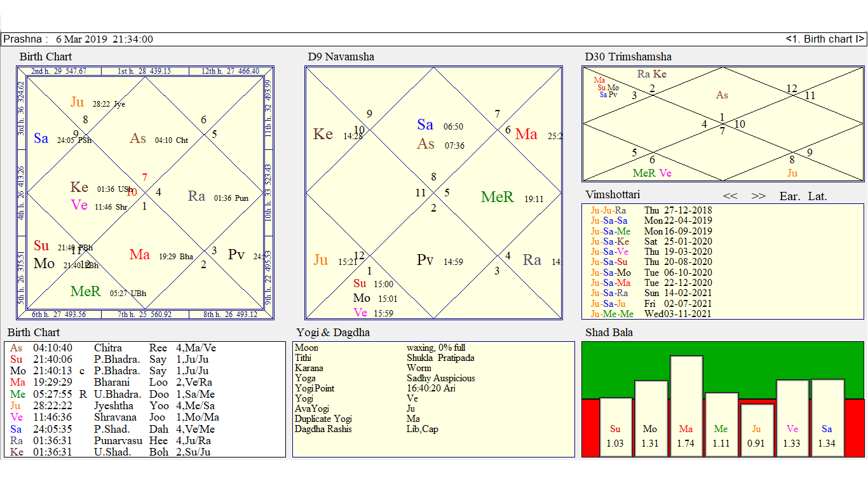Click the right arrow beside Birth chart label
The image size is (868, 488).
[860, 39]
